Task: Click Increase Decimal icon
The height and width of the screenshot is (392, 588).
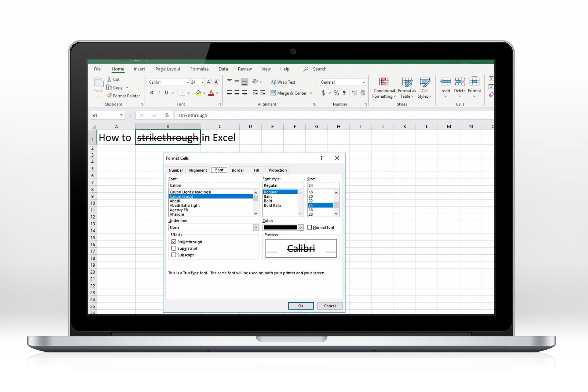Action: 355,93
